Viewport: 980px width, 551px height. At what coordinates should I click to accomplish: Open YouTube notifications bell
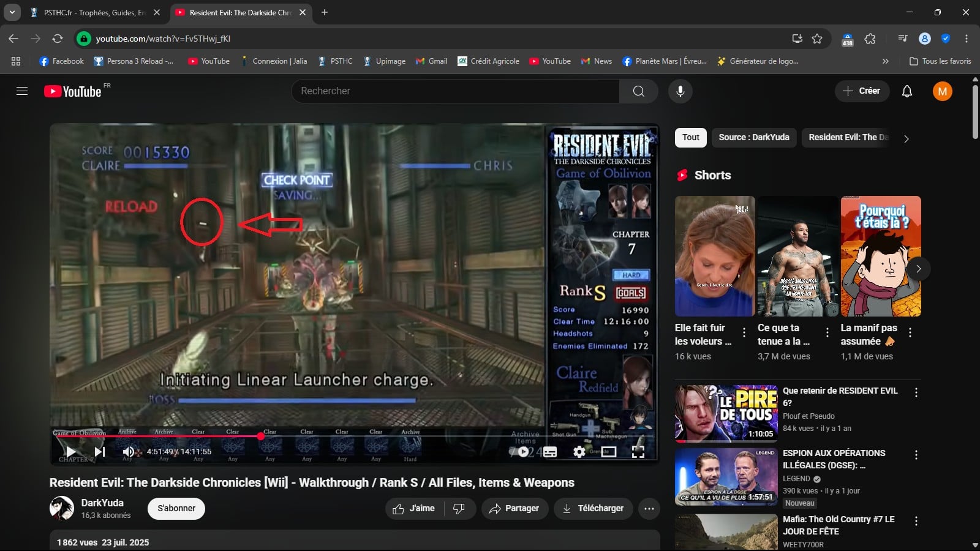click(x=907, y=91)
